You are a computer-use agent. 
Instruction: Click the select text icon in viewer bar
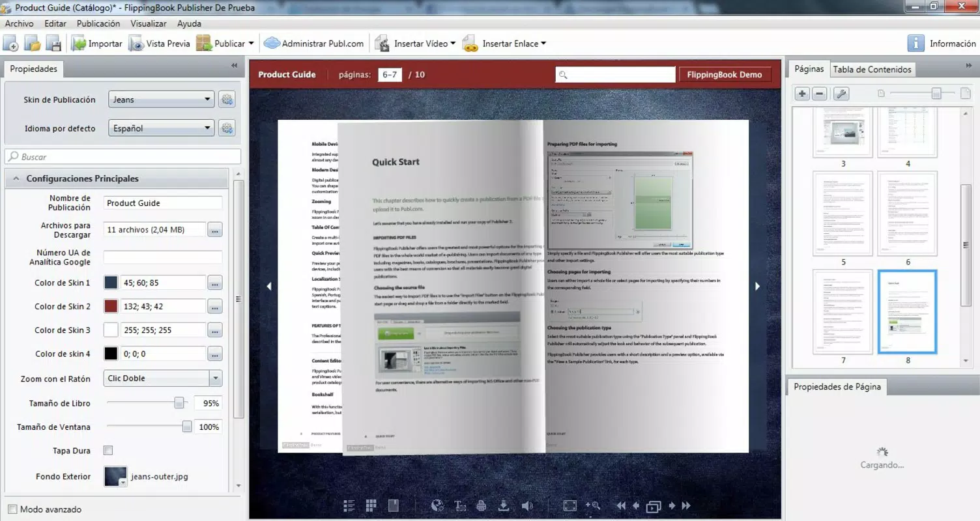tap(460, 505)
